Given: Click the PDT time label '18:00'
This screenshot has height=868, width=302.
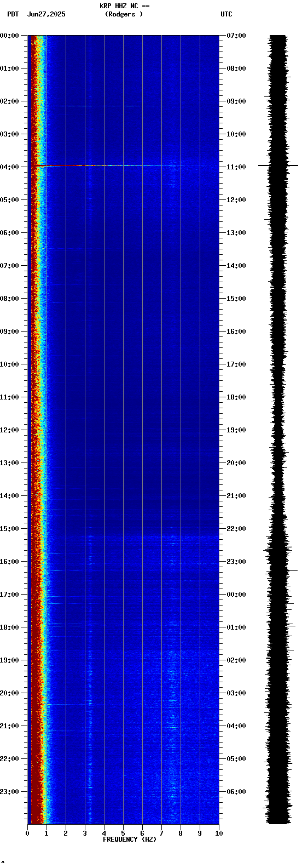Looking at the screenshot, I should click(x=9, y=627).
